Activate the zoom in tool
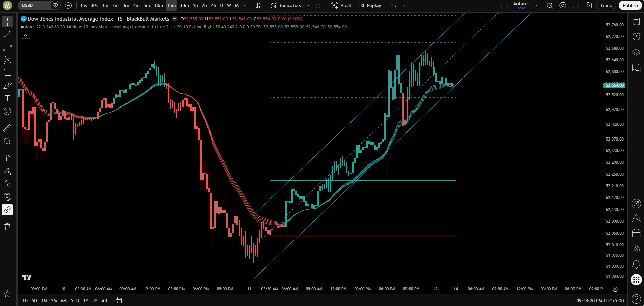 click(x=7, y=141)
